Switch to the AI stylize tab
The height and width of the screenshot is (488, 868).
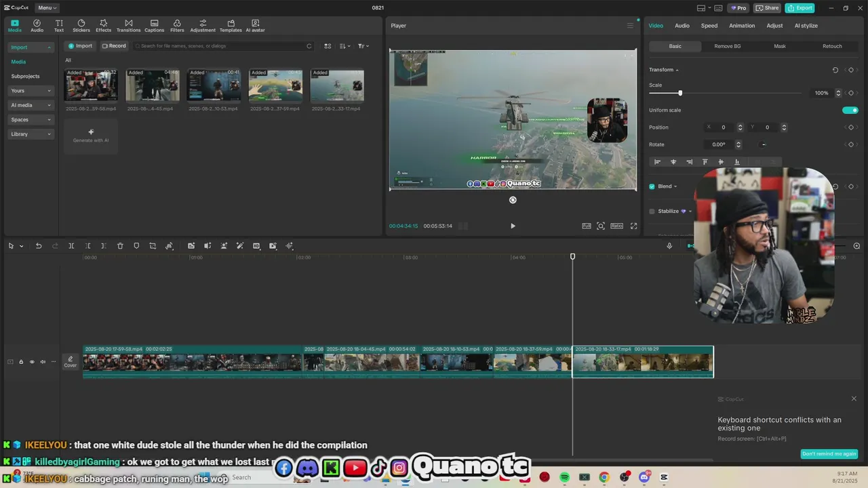coord(806,26)
